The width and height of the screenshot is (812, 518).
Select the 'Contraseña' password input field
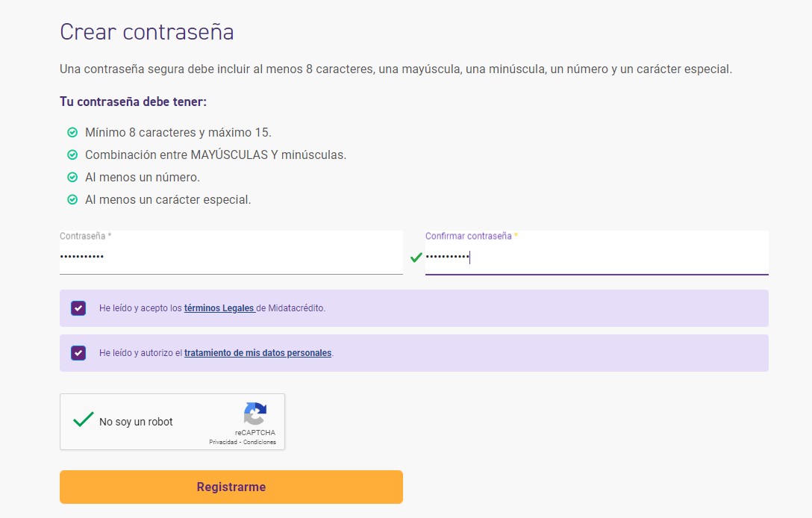(x=224, y=256)
